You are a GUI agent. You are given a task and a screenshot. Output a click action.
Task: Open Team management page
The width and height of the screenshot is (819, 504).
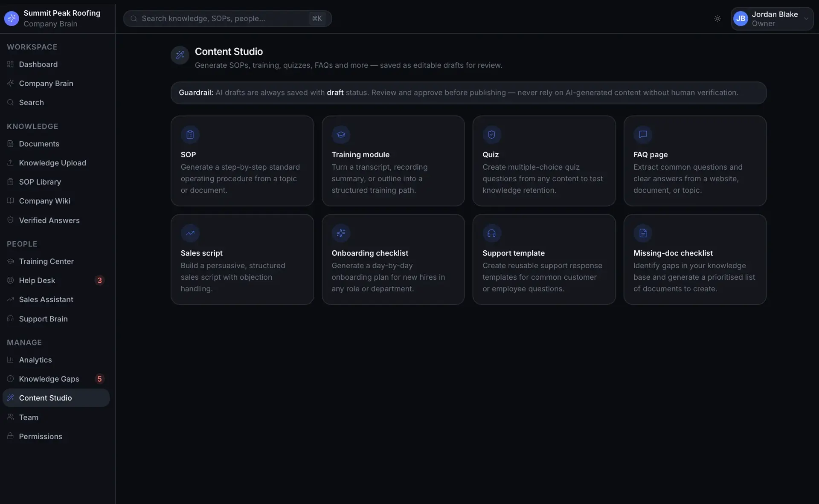coord(56,417)
